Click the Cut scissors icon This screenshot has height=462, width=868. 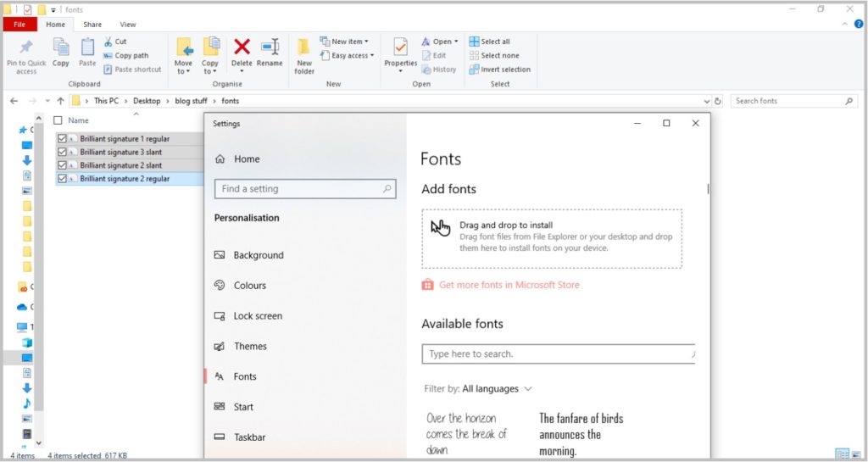click(x=108, y=42)
